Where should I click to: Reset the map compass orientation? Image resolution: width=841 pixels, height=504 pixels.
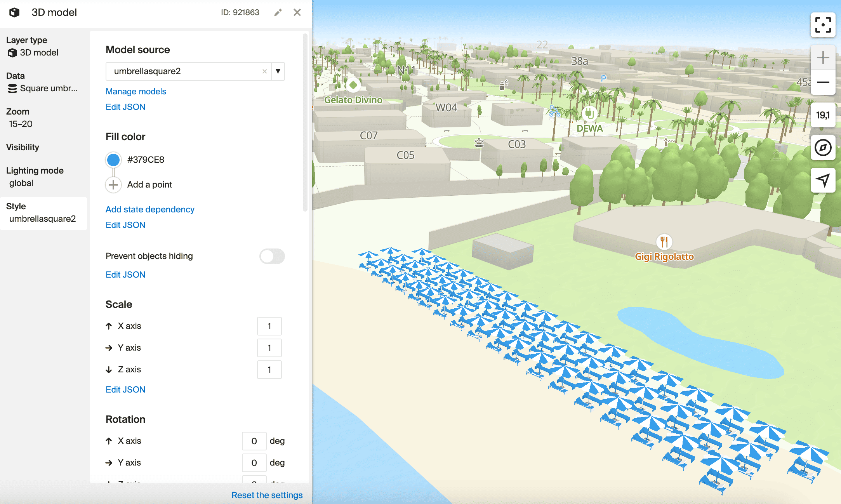coord(823,148)
